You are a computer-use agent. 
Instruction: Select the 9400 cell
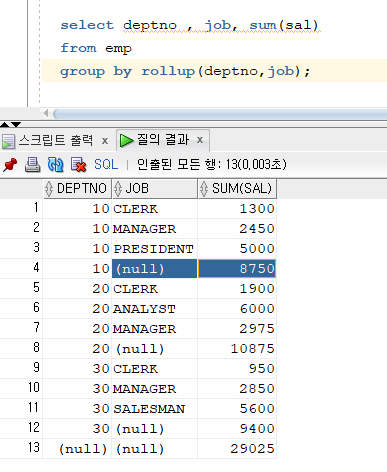(x=237, y=429)
